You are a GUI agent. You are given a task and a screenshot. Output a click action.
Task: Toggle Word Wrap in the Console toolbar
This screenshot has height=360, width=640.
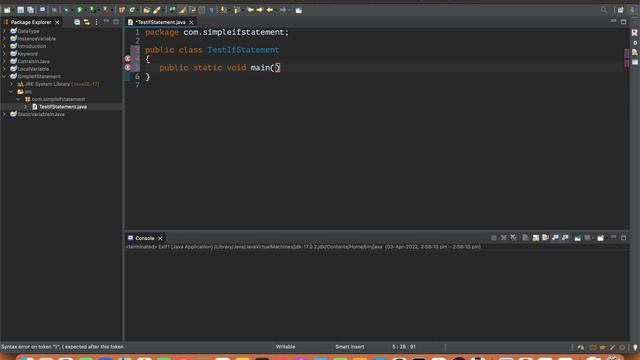click(x=545, y=238)
